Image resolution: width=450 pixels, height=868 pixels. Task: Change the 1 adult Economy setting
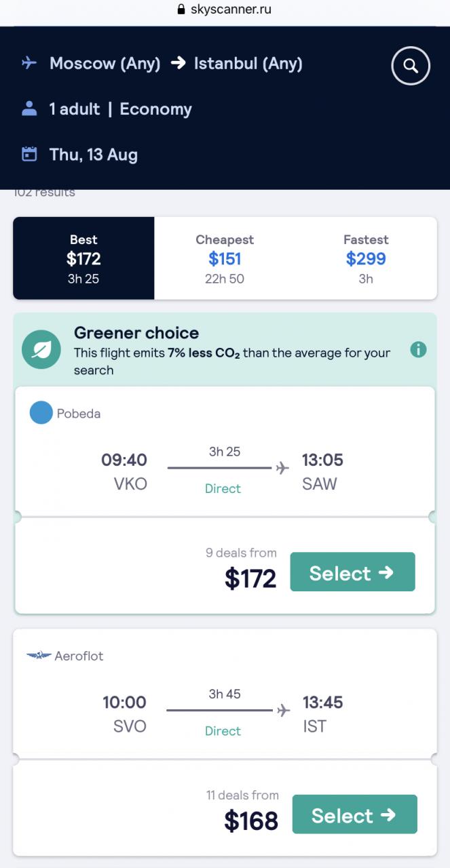click(x=120, y=109)
